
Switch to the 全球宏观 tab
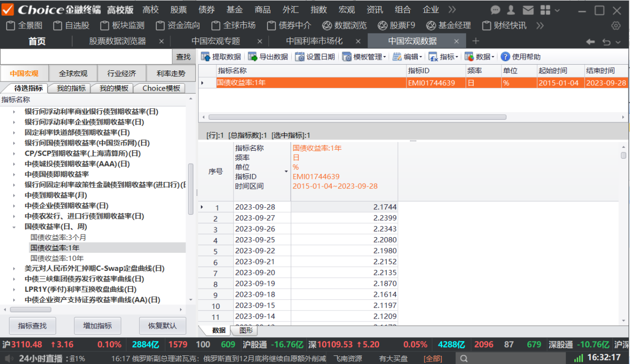[x=73, y=73]
